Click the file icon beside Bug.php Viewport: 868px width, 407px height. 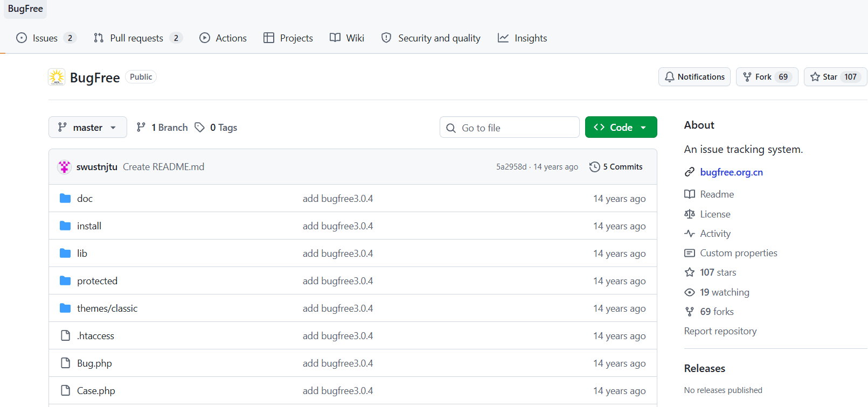(x=65, y=363)
